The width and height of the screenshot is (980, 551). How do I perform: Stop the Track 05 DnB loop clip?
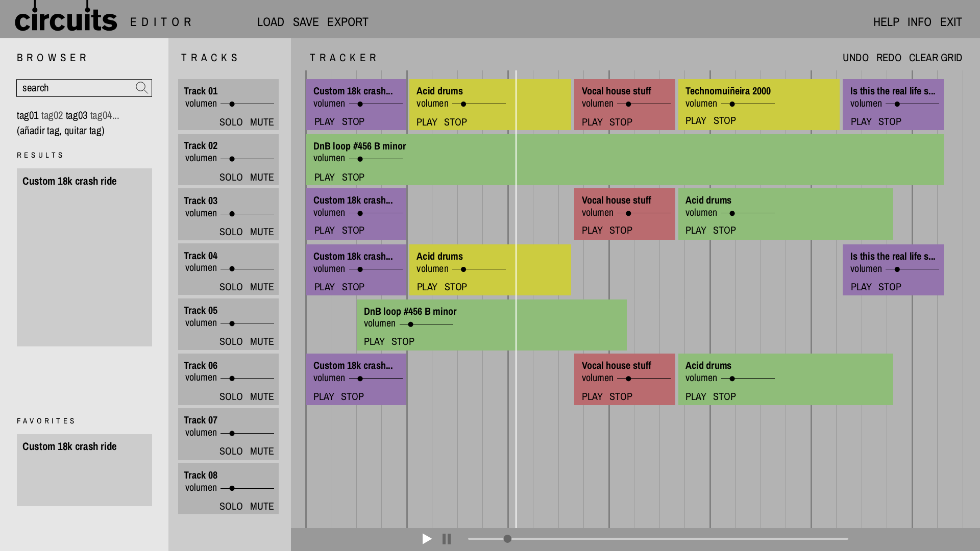coord(403,341)
